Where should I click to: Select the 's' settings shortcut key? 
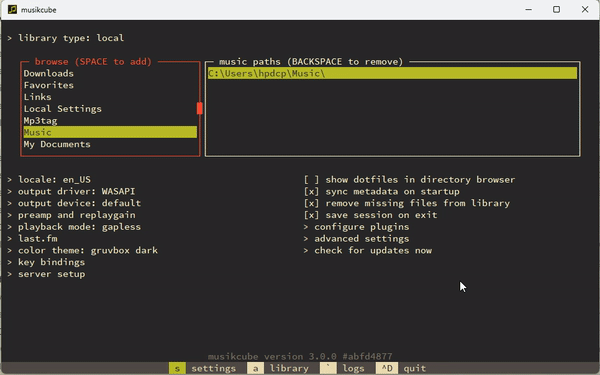[177, 368]
